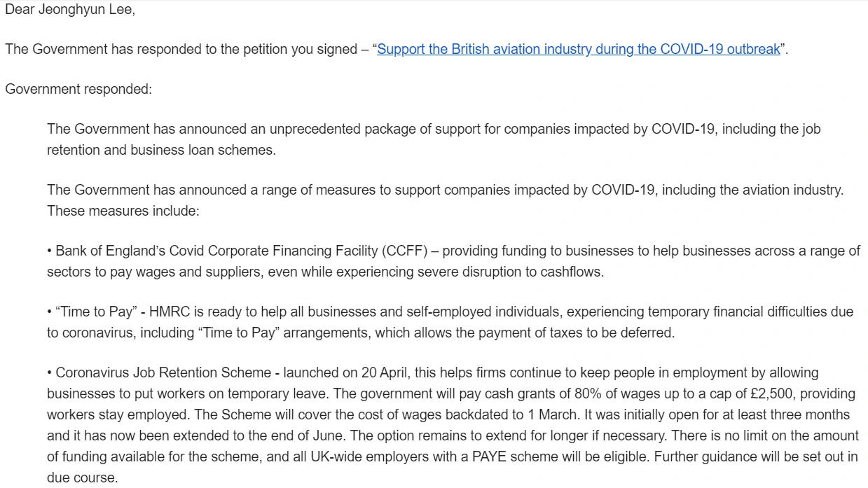Click the "Time to Pay" - HMRC bullet point
Image resolution: width=868 pixels, height=488 pixels.
450,322
